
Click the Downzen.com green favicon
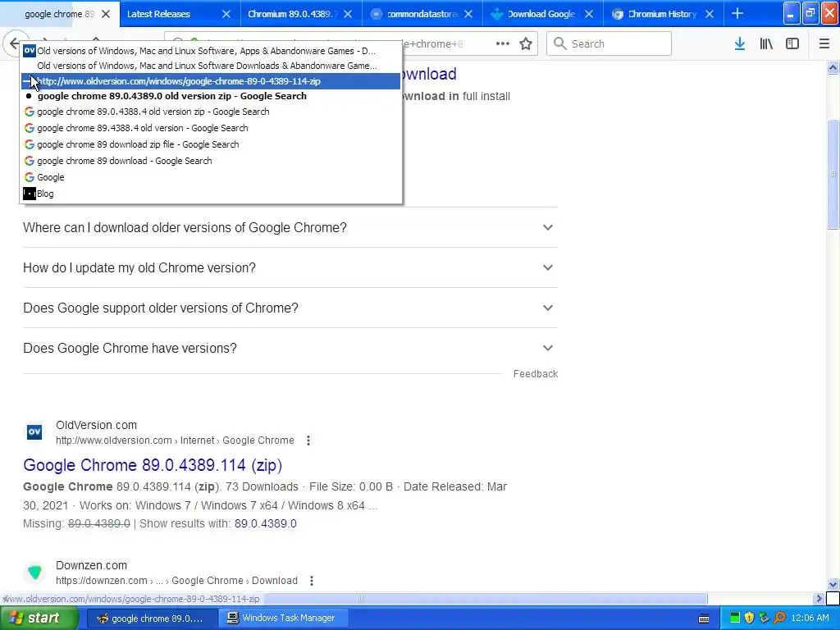34,572
